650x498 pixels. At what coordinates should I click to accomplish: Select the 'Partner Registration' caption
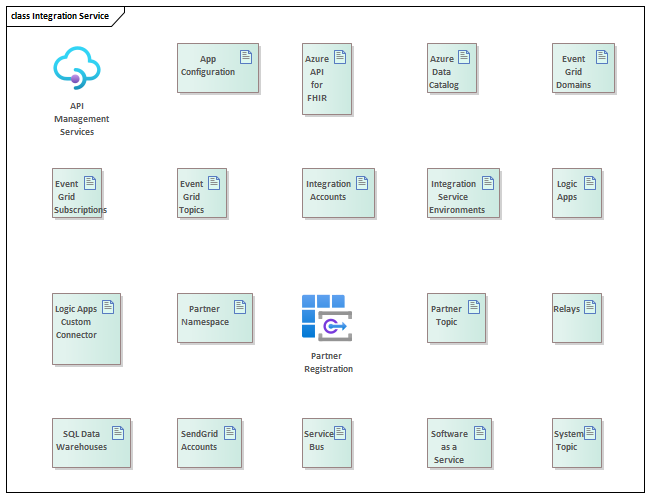[x=328, y=362]
